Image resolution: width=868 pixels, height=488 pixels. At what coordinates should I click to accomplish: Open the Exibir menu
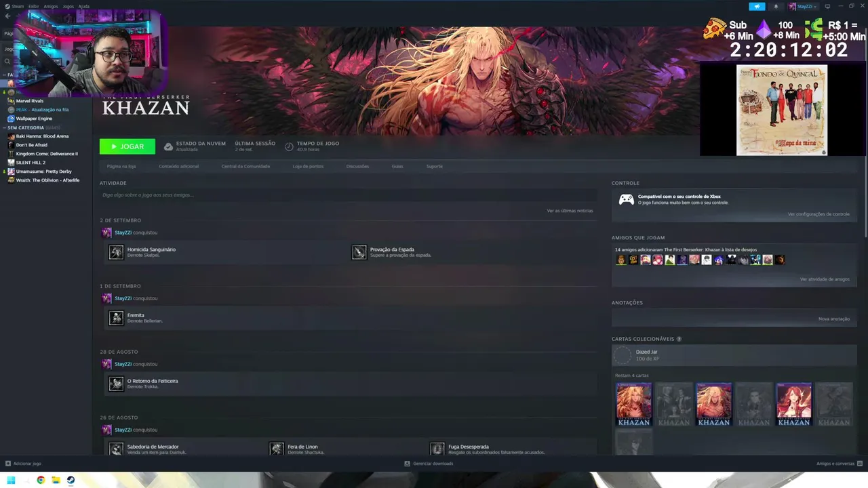33,6
